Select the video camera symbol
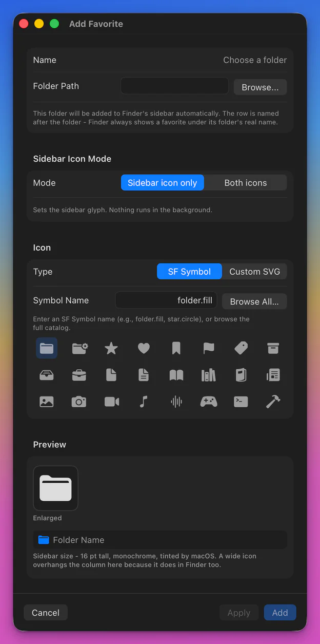Screen dimensions: 320x644 click(x=111, y=402)
